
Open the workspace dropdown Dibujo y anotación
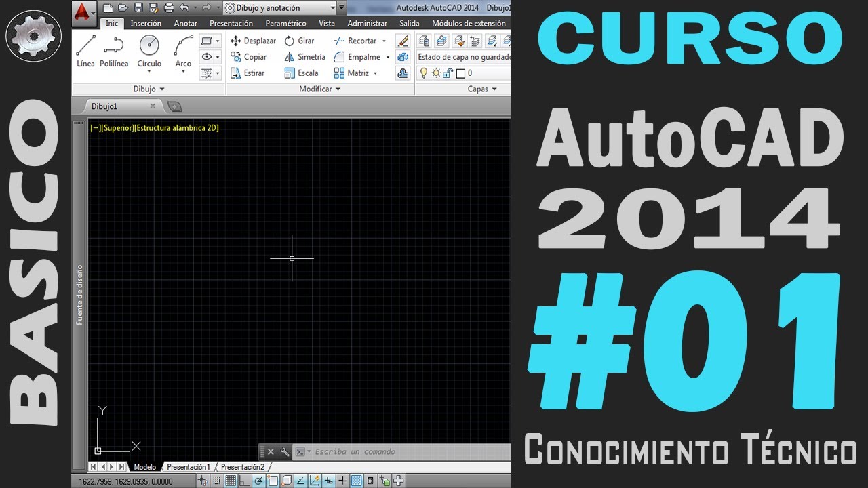[x=280, y=8]
